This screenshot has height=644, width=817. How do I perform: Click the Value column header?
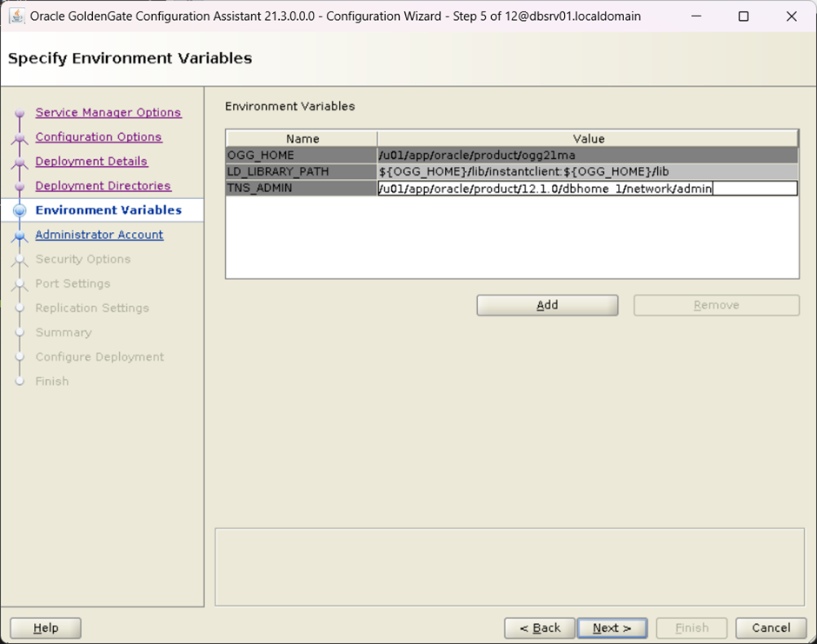tap(588, 138)
